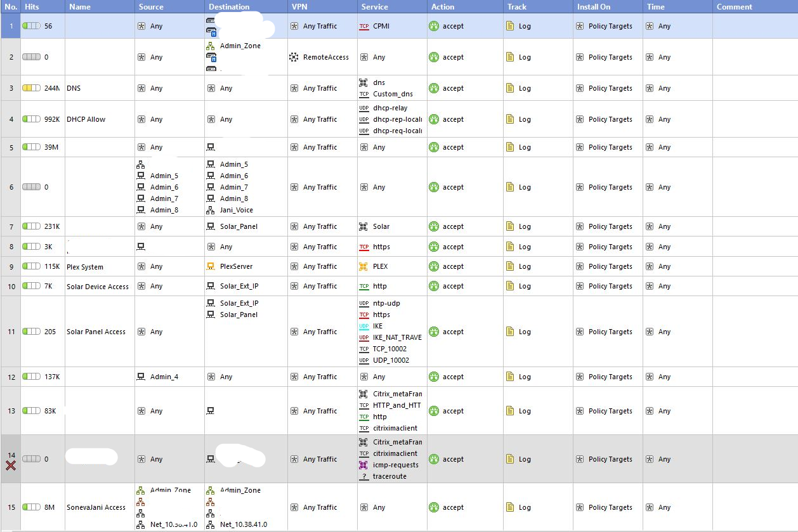Click the Install On column header
Image resolution: width=798 pixels, height=532 pixels.
[x=594, y=7]
